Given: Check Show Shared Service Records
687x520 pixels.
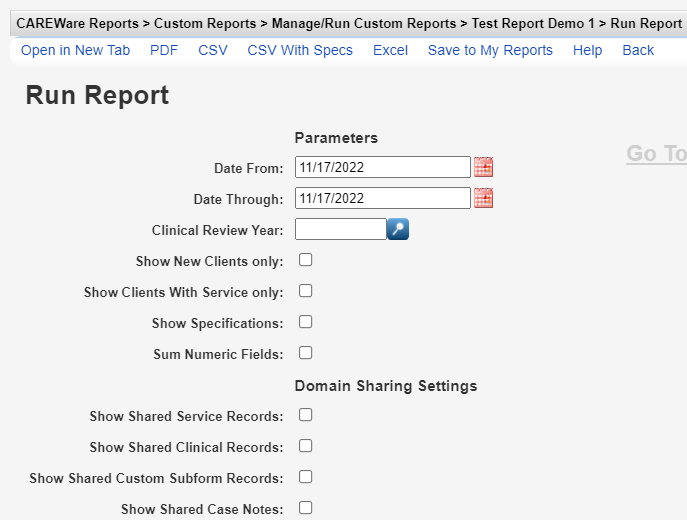Looking at the screenshot, I should pos(306,415).
